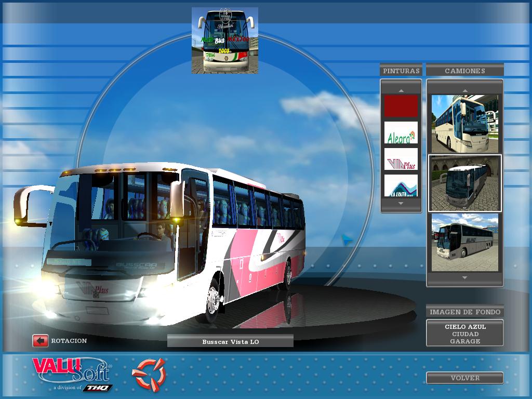Select the silver bus thumbnail at bottom of Camiones
532x399 pixels.
tap(464, 242)
